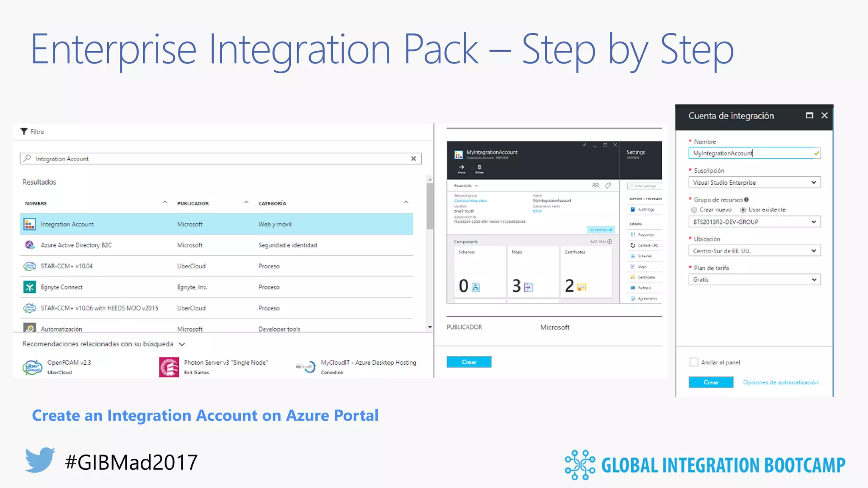The image size is (868, 488).
Task: Select 'Egnyte Connect' result text
Action: coord(62,287)
